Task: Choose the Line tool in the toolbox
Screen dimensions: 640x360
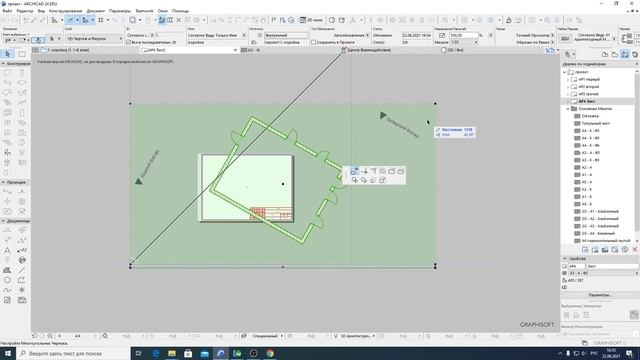Action: click(22, 270)
